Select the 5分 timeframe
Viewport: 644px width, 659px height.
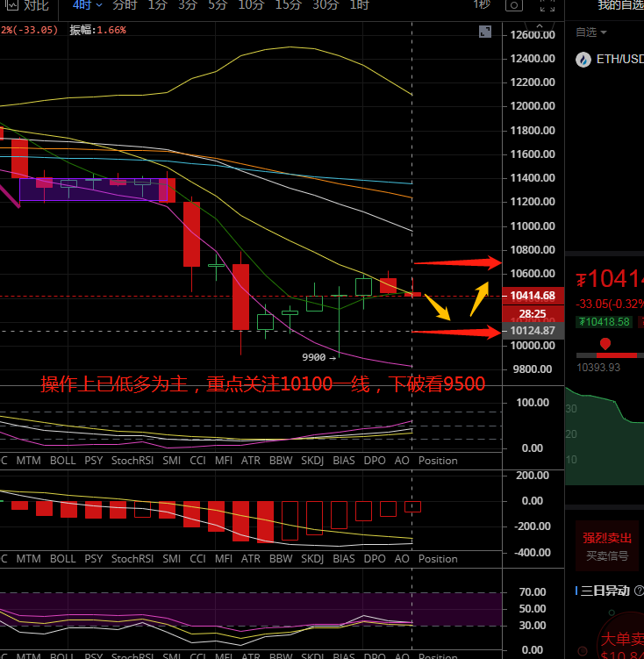tap(218, 5)
